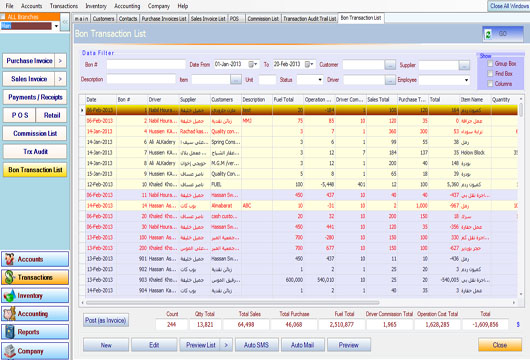Click the green refresh GO icon
Image resolution: width=530 pixels, height=360 pixels.
click(x=488, y=34)
